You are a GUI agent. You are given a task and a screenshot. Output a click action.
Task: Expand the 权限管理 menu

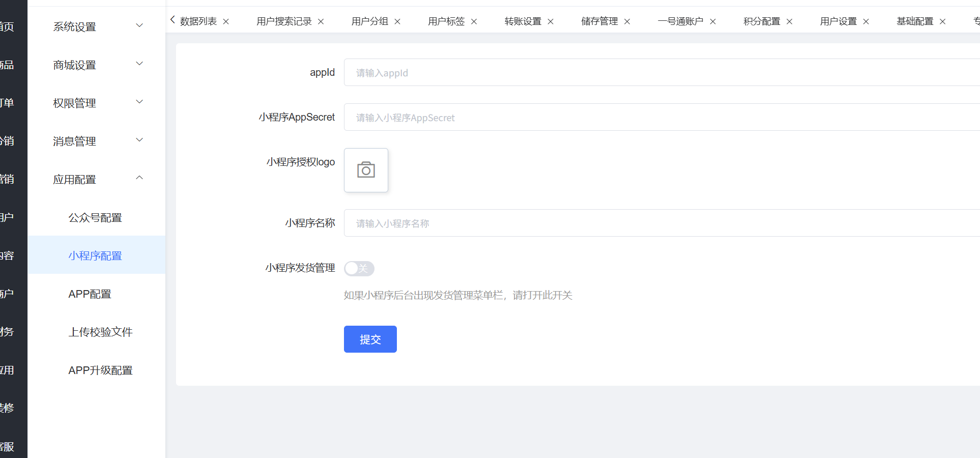point(97,103)
